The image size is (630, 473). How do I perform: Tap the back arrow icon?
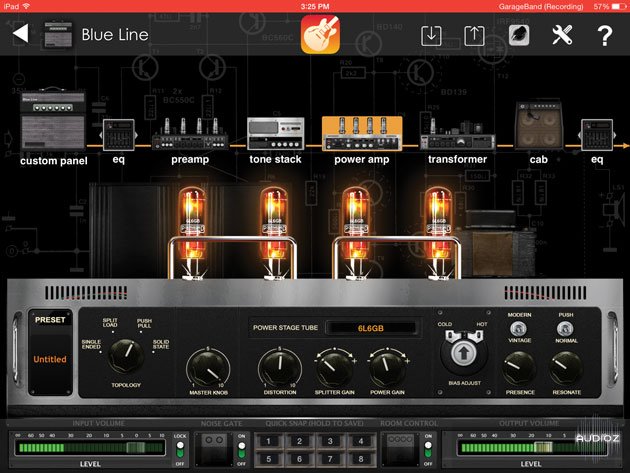pos(21,33)
